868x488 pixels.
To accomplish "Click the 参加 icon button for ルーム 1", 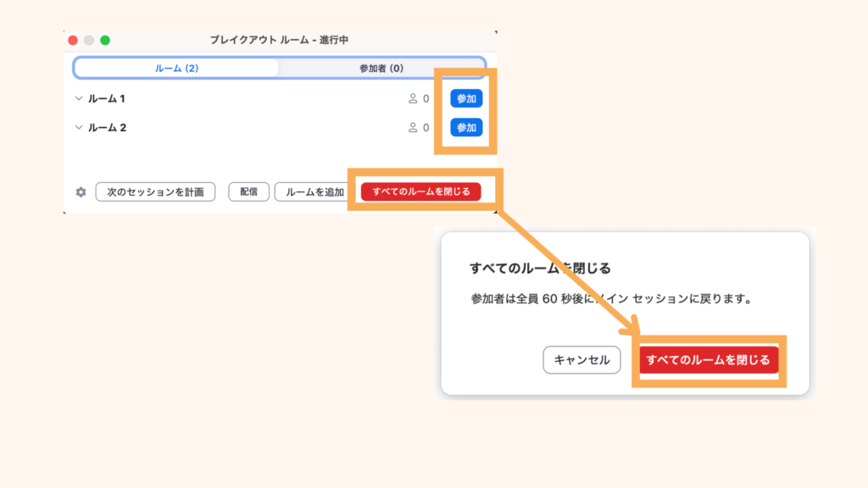I will tap(465, 97).
